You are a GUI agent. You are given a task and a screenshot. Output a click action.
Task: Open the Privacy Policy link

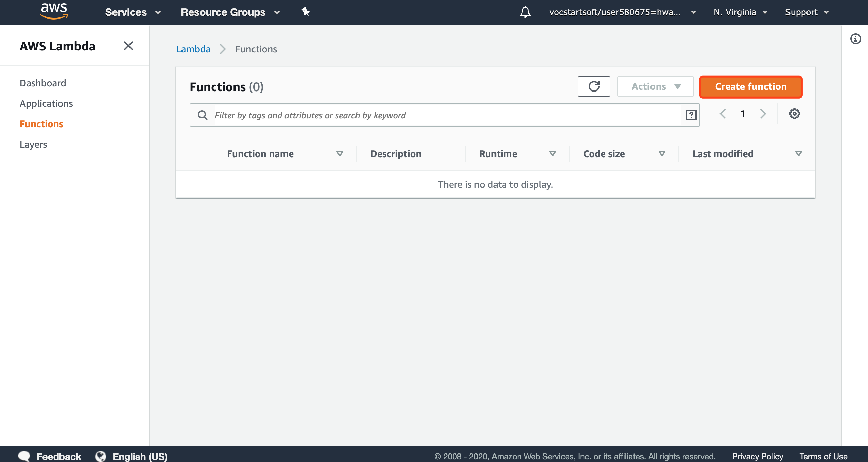[x=758, y=456]
